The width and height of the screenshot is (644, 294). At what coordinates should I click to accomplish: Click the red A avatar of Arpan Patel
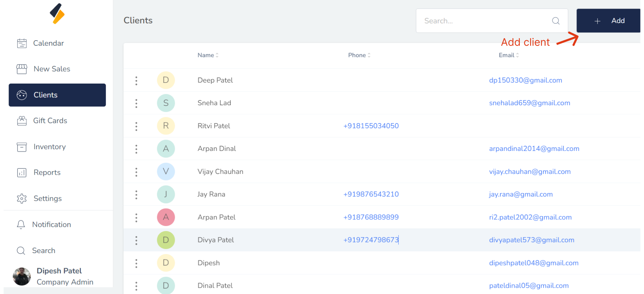click(166, 217)
